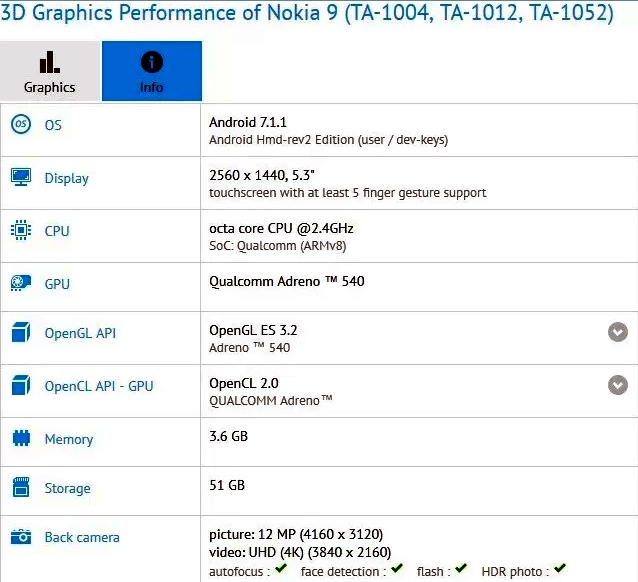The width and height of the screenshot is (638, 582).
Task: Click the flash checkmark
Action: (461, 568)
